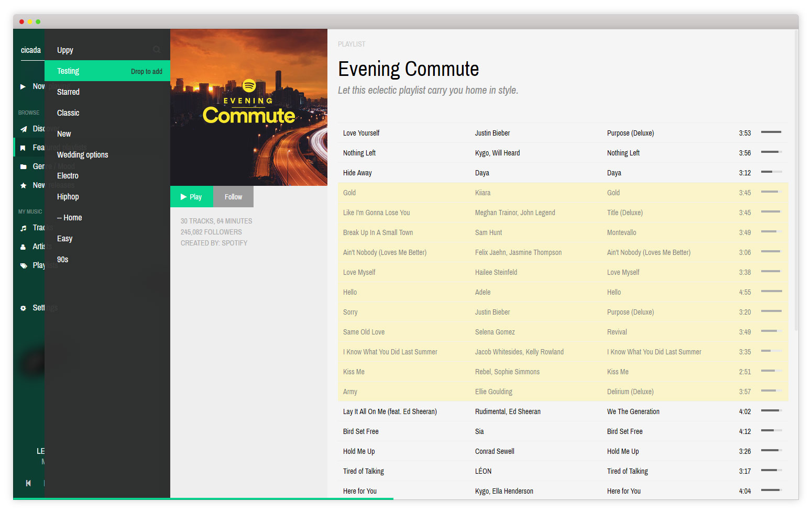
Task: Click the track Break Up In A Small Town
Action: point(378,232)
